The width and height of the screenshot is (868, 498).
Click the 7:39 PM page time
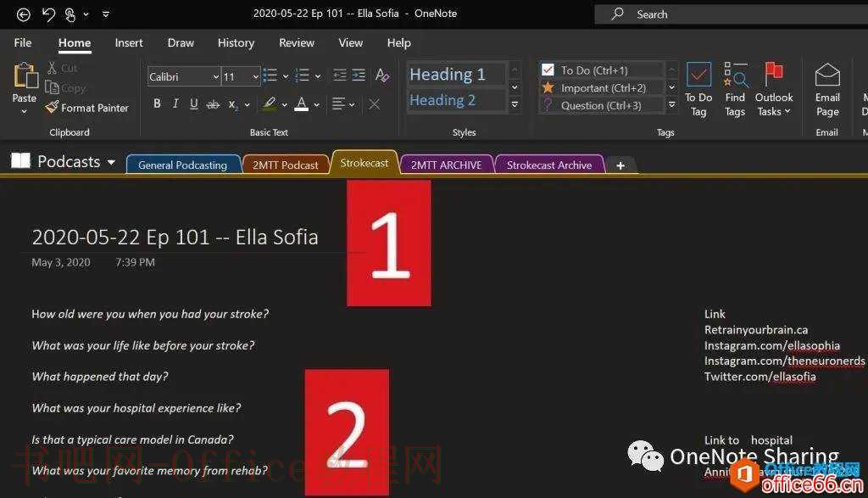tap(135, 262)
